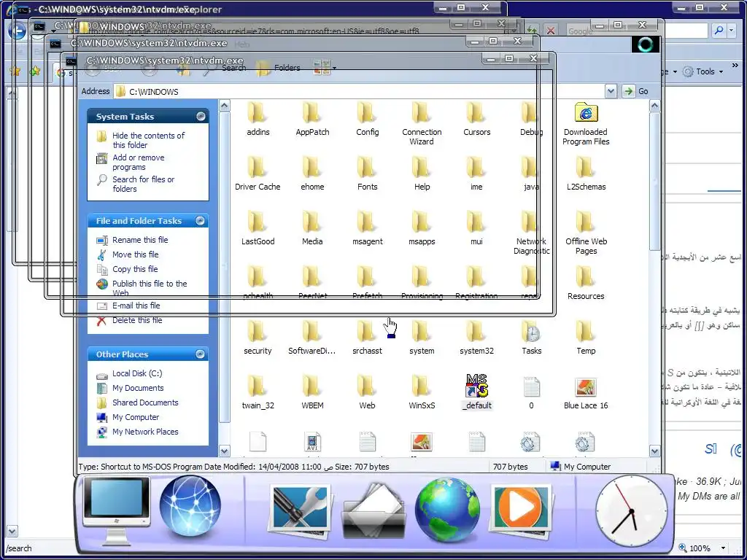Click Rename this file
747x560 pixels.
pos(140,240)
